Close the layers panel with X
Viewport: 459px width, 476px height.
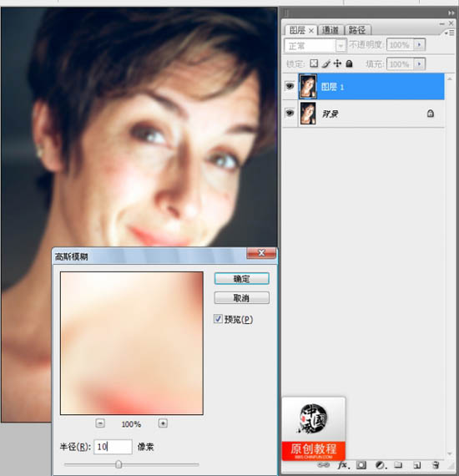coord(451,23)
